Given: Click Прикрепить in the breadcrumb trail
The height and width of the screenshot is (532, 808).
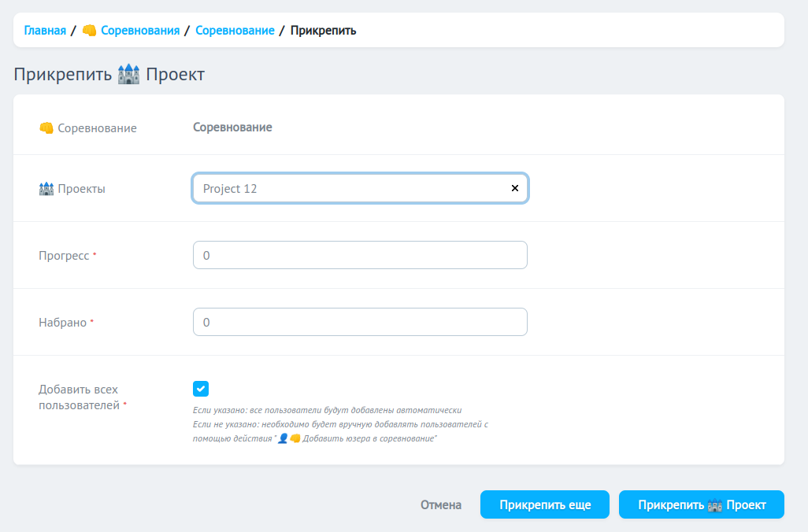Looking at the screenshot, I should pyautogui.click(x=323, y=30).
